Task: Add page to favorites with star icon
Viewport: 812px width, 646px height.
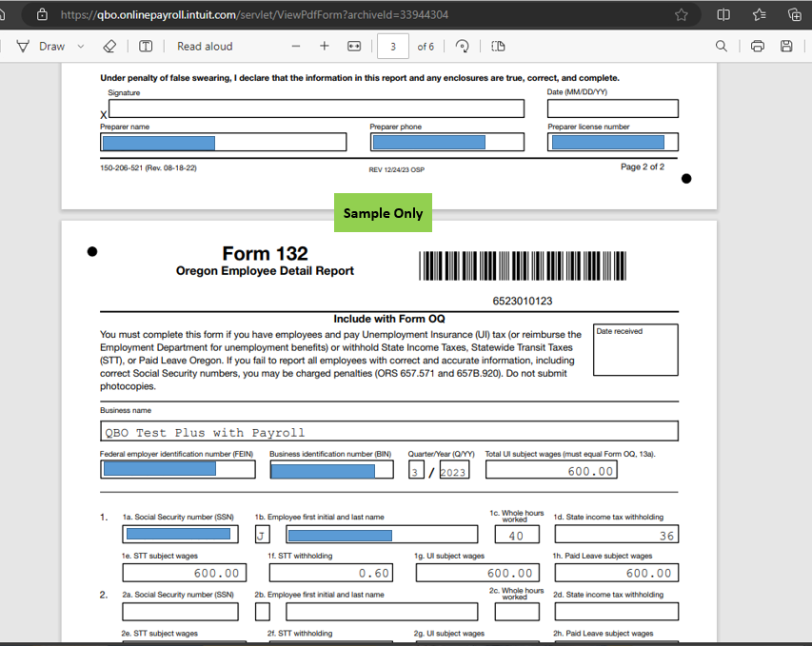Action: click(681, 14)
